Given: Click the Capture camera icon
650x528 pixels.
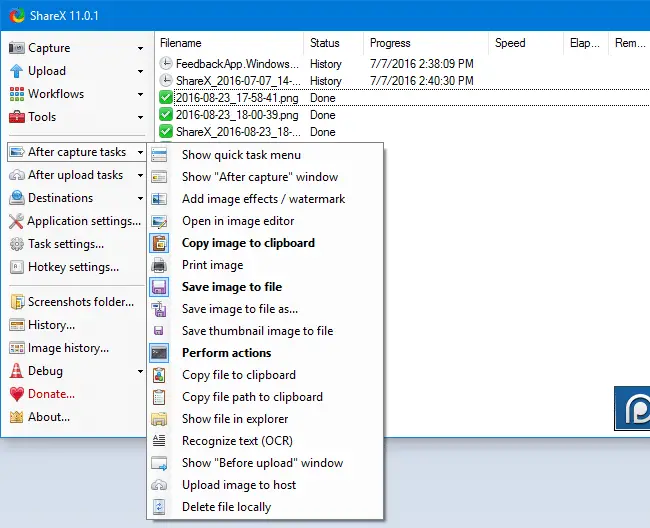Looking at the screenshot, I should (17, 48).
